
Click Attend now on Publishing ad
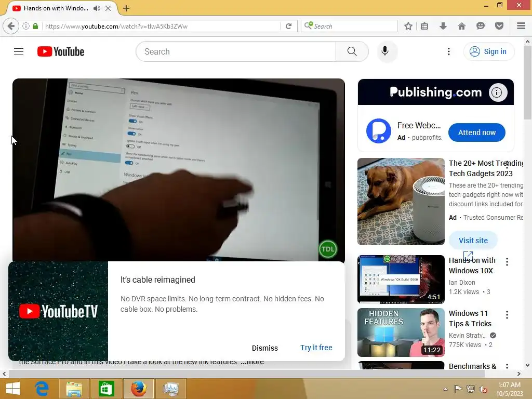[477, 132]
